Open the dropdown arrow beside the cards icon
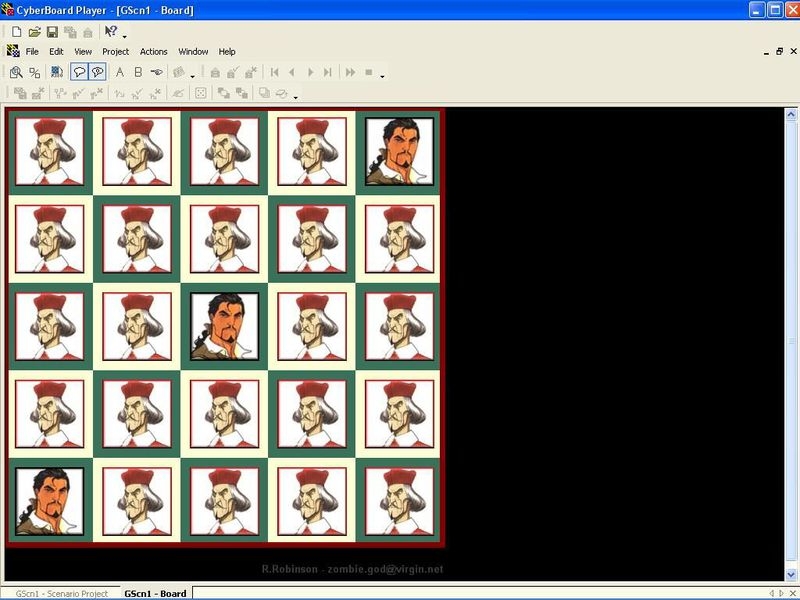Screen dimensions: 800x600 pyautogui.click(x=193, y=77)
